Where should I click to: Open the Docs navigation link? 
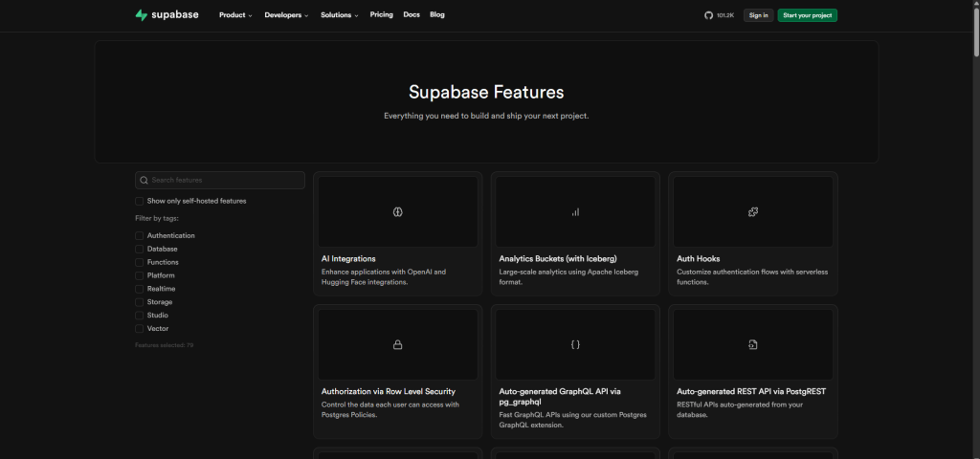click(412, 15)
